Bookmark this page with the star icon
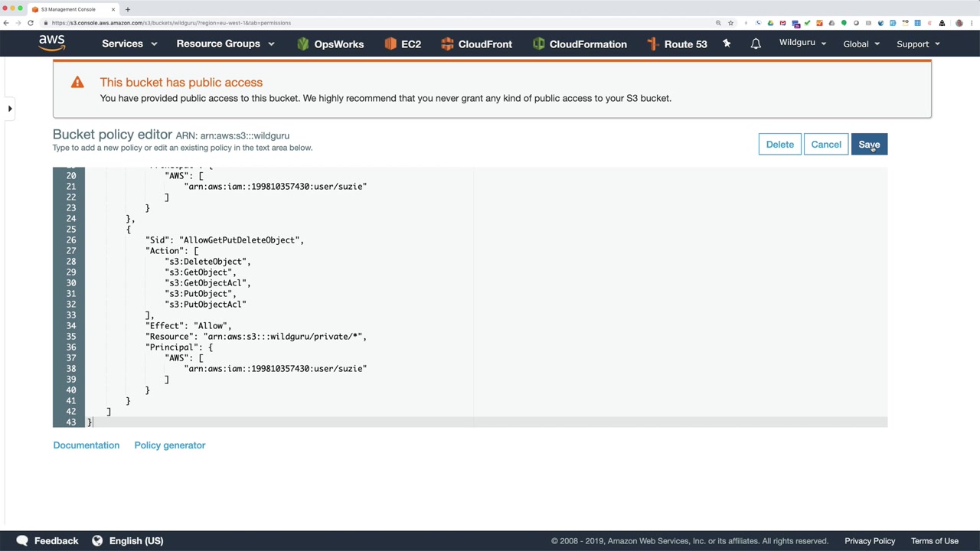The width and height of the screenshot is (980, 551). click(x=730, y=23)
